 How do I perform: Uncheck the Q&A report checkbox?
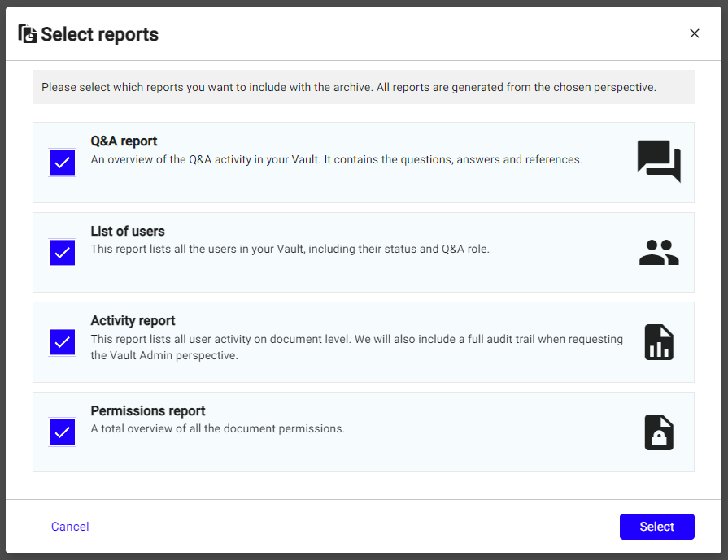click(x=62, y=163)
